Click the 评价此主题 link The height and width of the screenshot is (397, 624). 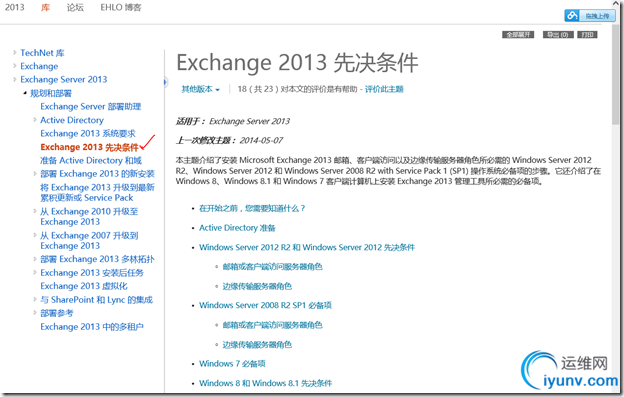(x=384, y=89)
